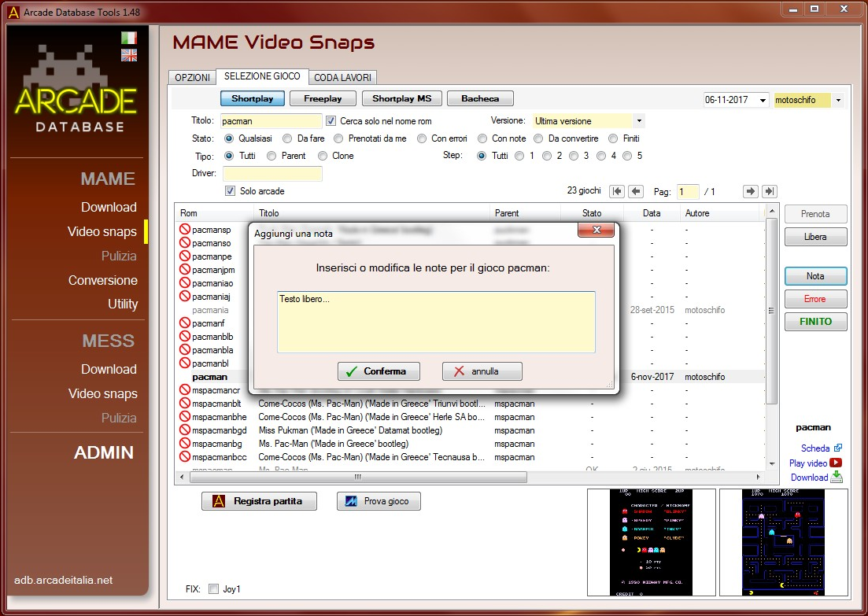
Task: Go to next page arrow icon
Action: pyautogui.click(x=750, y=191)
